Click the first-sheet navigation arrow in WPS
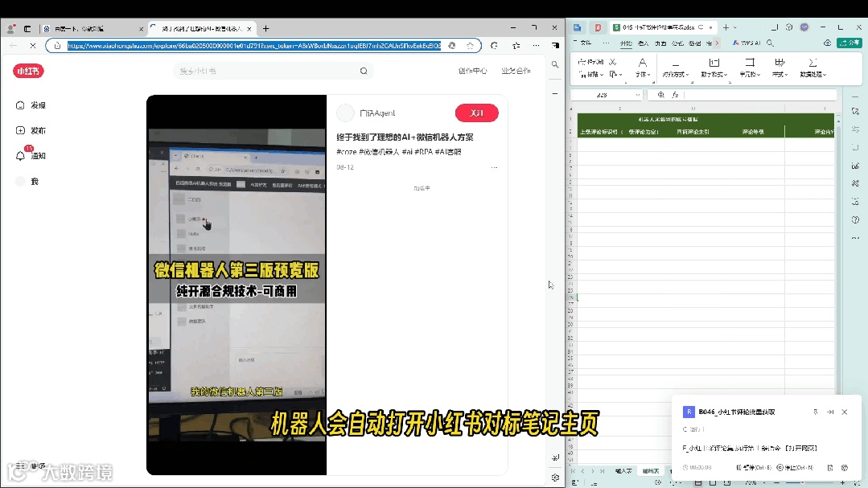 point(573,471)
